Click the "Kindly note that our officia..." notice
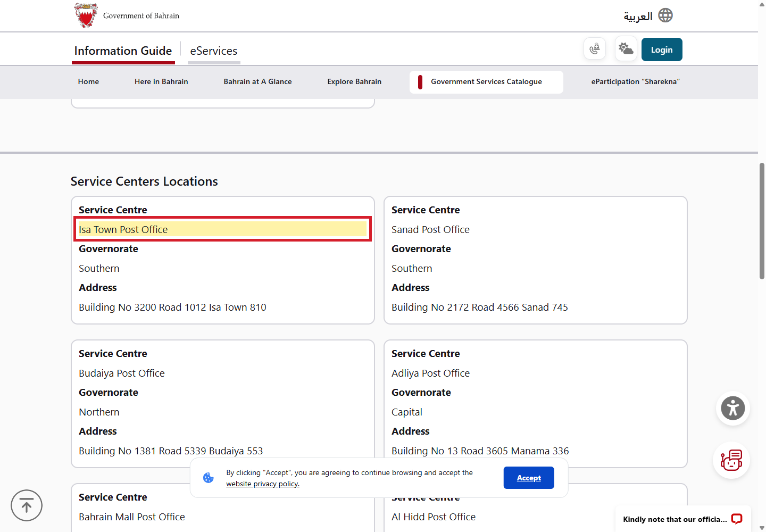The height and width of the screenshot is (532, 766). pos(675,519)
